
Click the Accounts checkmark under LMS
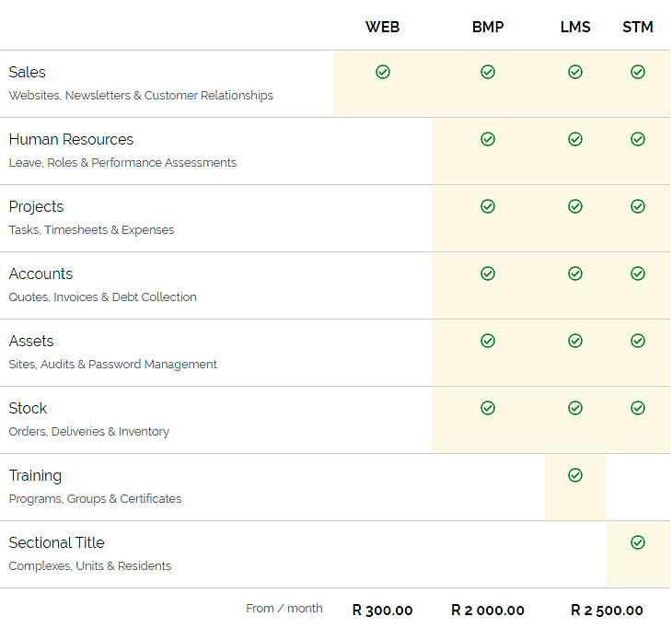coord(575,273)
